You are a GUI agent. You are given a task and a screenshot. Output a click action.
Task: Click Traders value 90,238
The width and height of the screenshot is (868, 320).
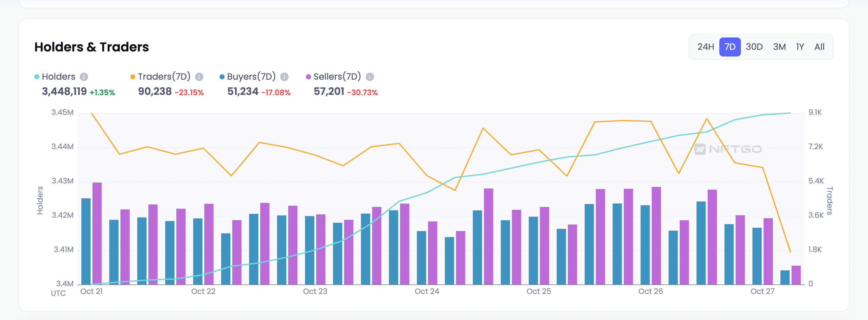[155, 91]
